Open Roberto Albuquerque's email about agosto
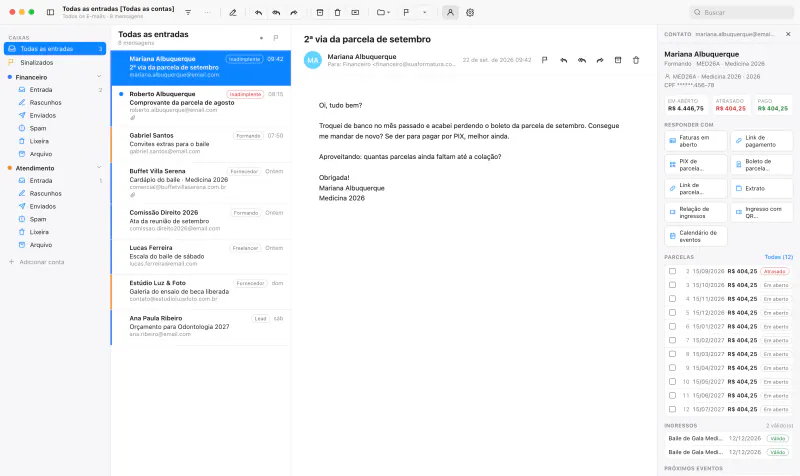The image size is (800, 476). click(201, 106)
